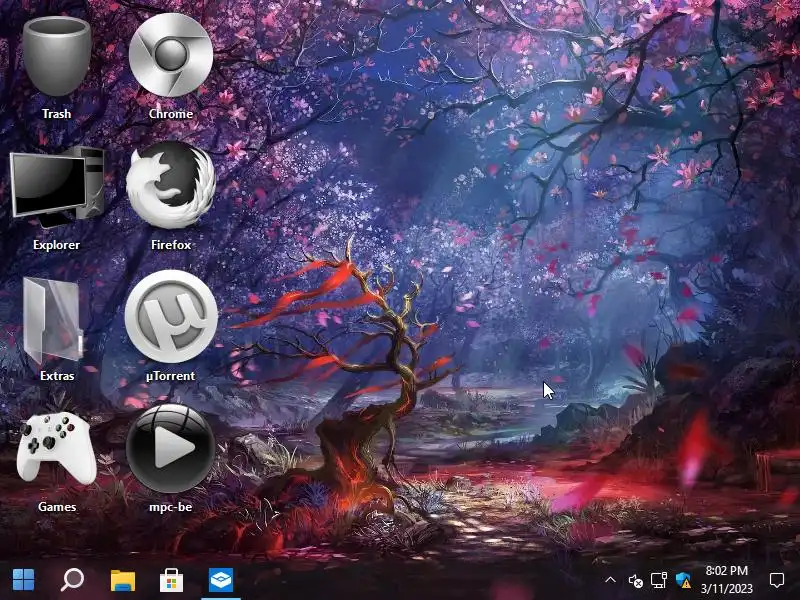
Task: Click the taskbar Search magnifier
Action: click(x=72, y=580)
